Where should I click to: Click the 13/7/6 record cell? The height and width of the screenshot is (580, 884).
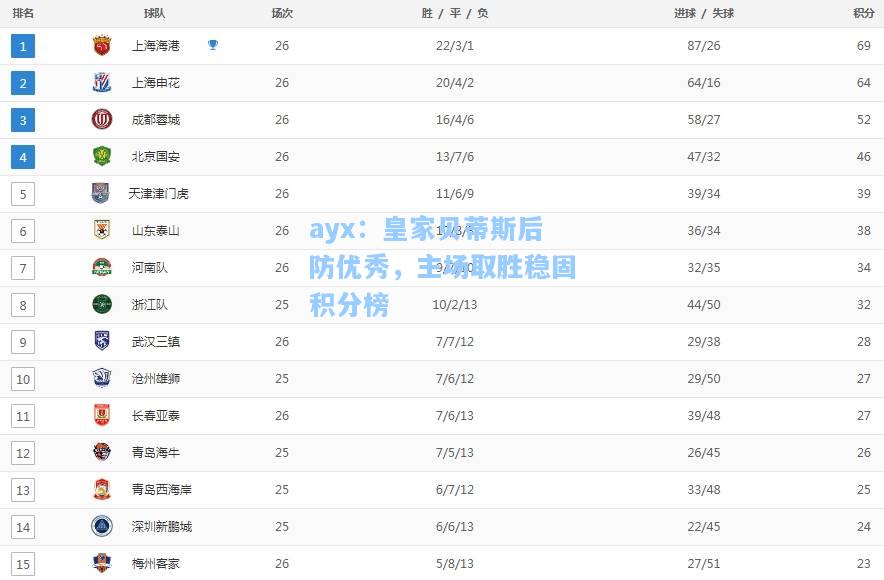454,157
